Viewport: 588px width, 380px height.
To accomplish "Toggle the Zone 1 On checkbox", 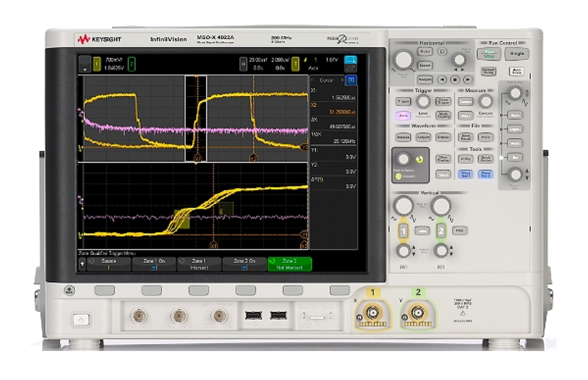I will coord(154,268).
